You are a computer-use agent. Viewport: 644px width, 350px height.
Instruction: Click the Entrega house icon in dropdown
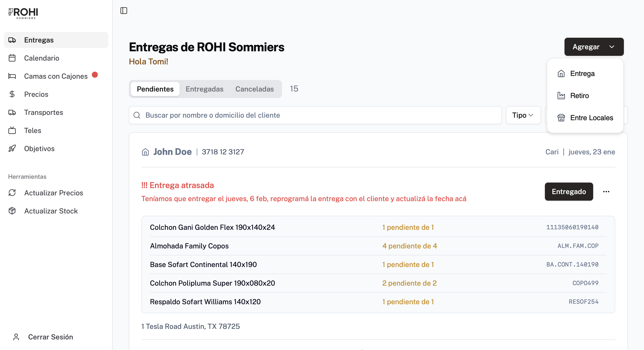click(561, 73)
